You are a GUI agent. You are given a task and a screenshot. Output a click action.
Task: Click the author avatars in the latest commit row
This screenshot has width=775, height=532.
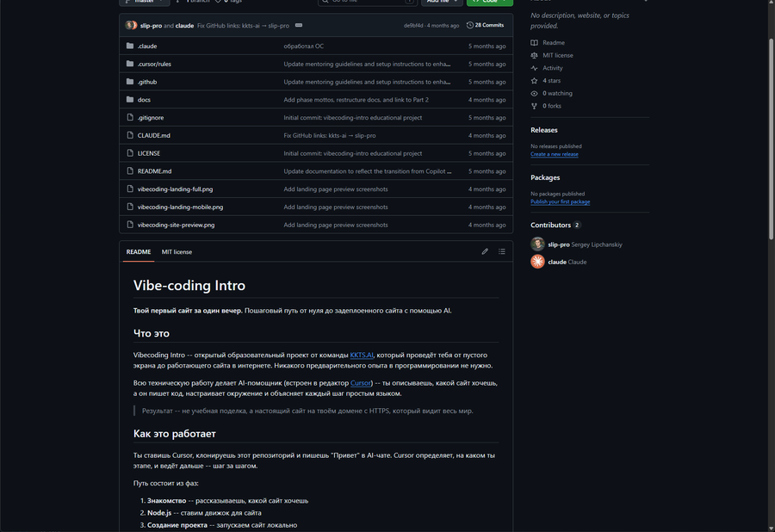pos(131,25)
